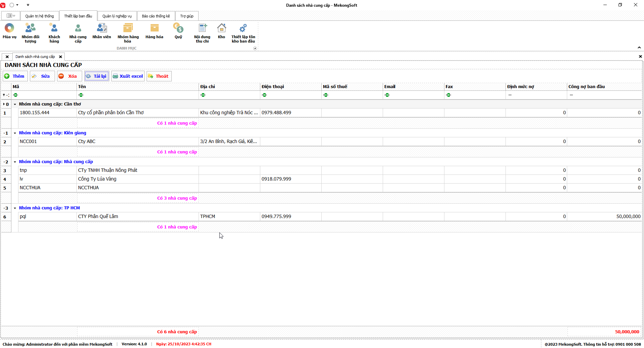Close the Danh sách nhà cung cấp tab

60,57
